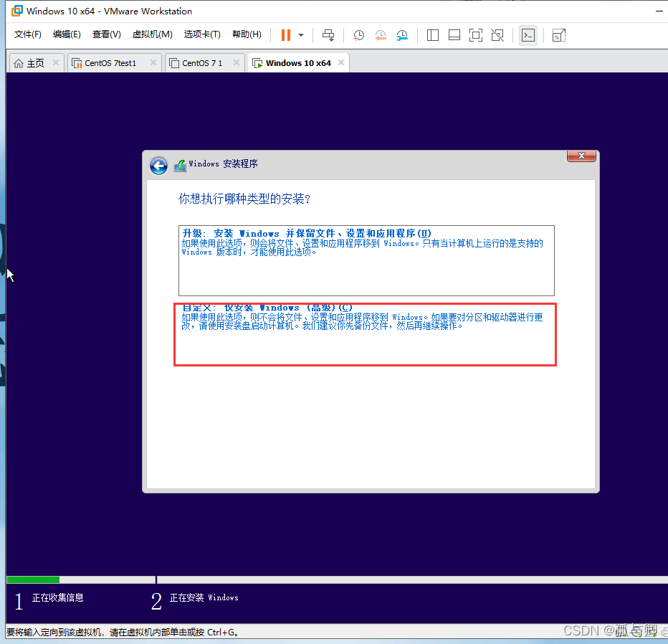
Task: Close the CentOS 7 1 tab
Action: coord(237,62)
